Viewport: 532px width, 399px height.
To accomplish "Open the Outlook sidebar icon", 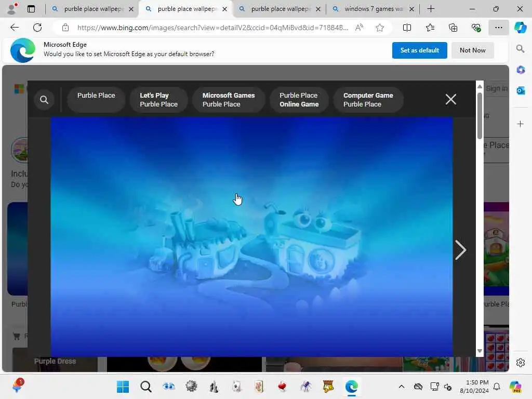I will 521,90.
